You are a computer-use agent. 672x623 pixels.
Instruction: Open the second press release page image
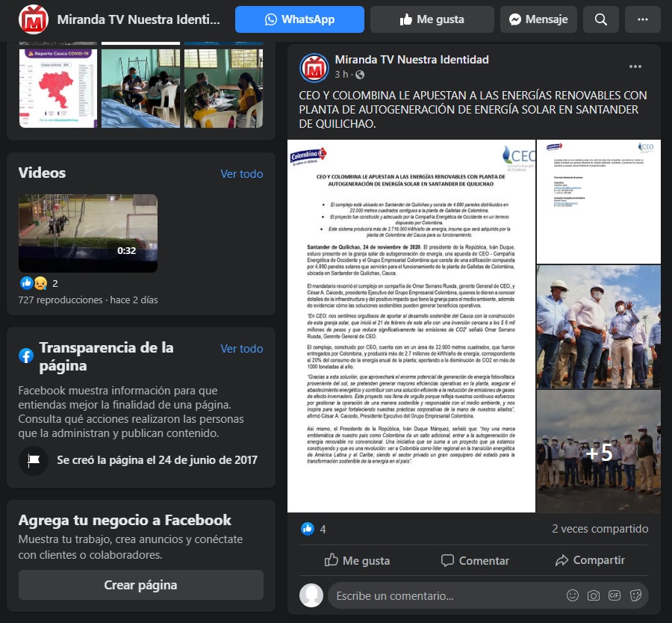(x=599, y=202)
